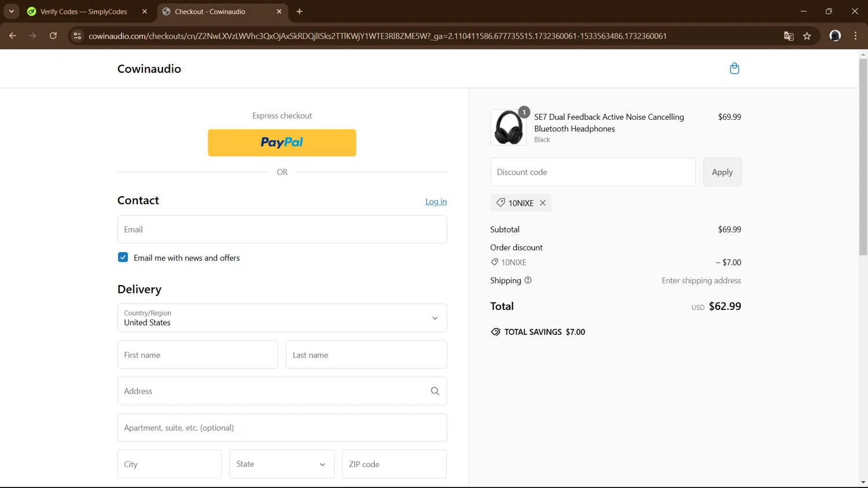Image resolution: width=868 pixels, height=488 pixels.
Task: Click the browser forward arrow
Action: [32, 36]
